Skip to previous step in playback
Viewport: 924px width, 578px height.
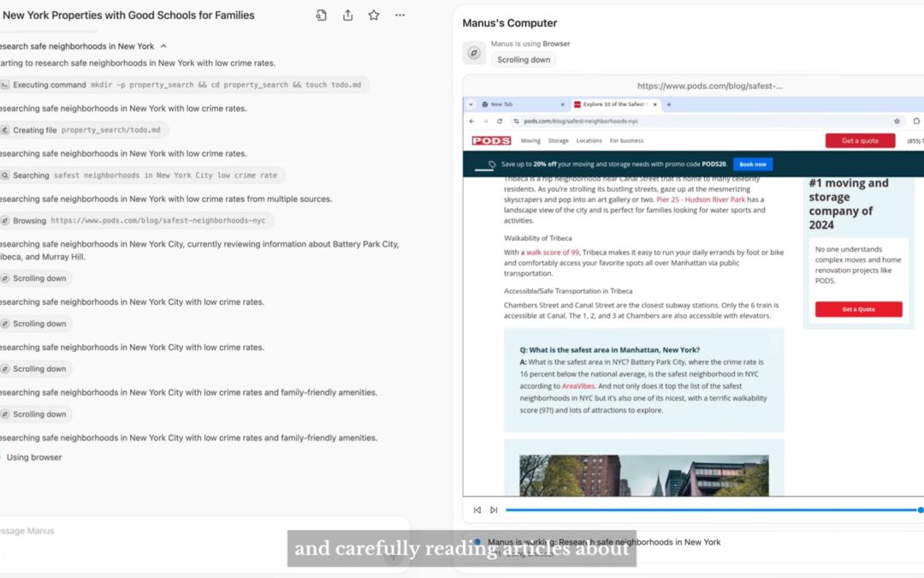tap(477, 510)
